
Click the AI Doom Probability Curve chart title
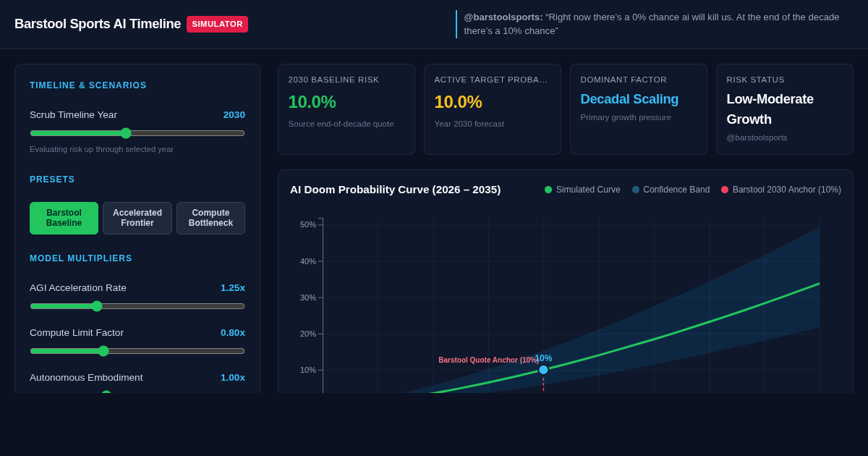(395, 190)
